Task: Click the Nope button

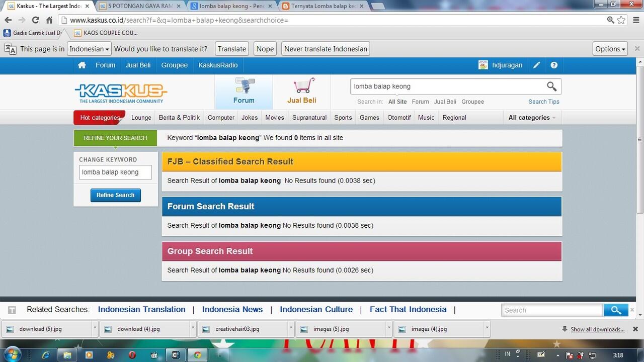Action: (x=265, y=49)
